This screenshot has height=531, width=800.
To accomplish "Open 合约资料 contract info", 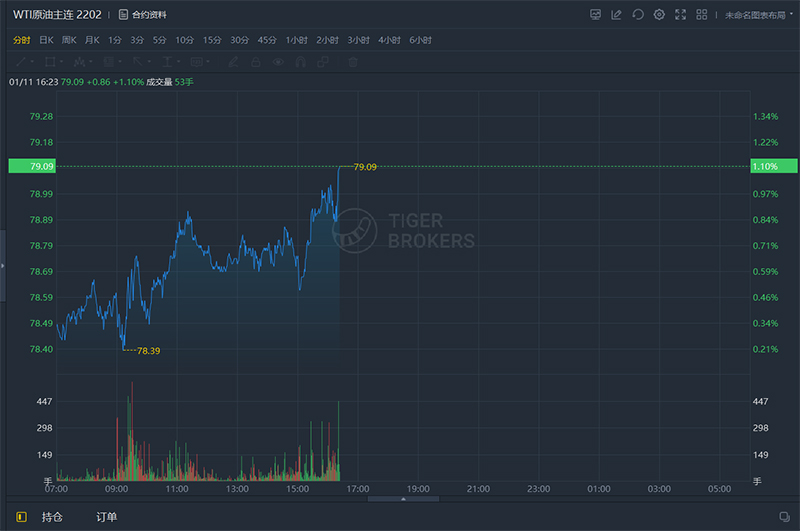I will [149, 15].
